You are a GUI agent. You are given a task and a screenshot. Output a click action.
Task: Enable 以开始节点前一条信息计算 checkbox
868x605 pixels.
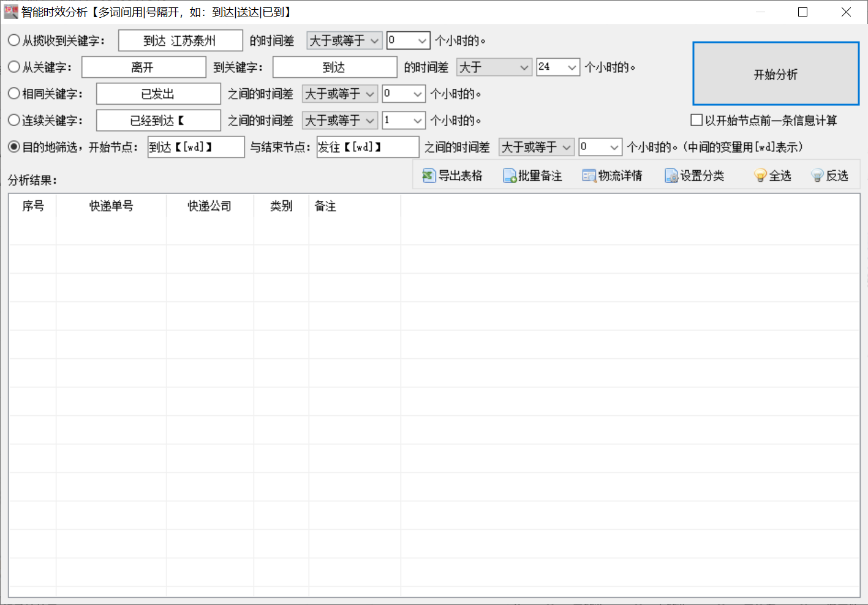696,120
